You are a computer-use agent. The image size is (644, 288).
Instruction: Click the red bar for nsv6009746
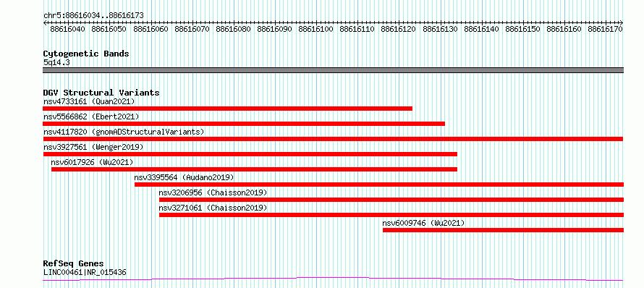pyautogui.click(x=503, y=230)
